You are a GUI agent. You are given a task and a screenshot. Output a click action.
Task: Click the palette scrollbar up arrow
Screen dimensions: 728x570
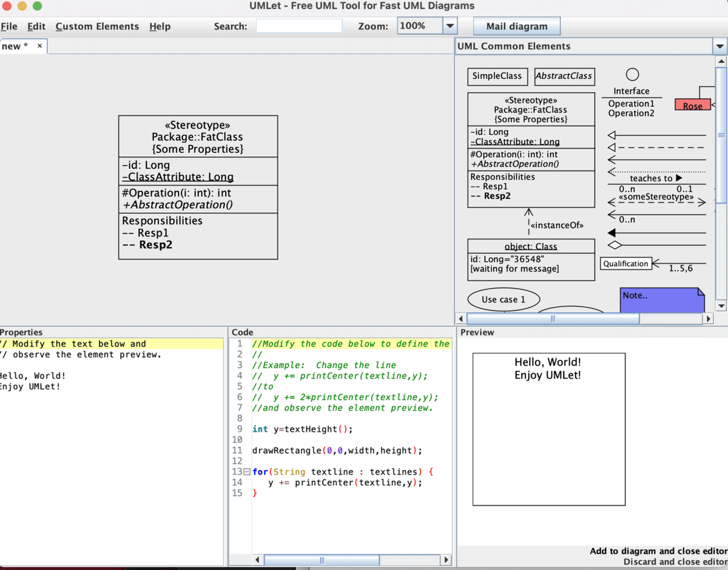pos(722,61)
